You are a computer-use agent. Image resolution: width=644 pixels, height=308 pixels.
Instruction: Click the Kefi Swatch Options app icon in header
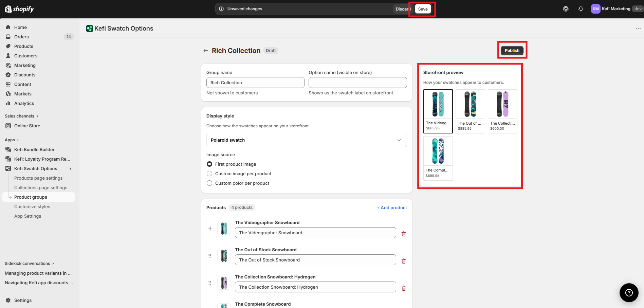pos(90,29)
